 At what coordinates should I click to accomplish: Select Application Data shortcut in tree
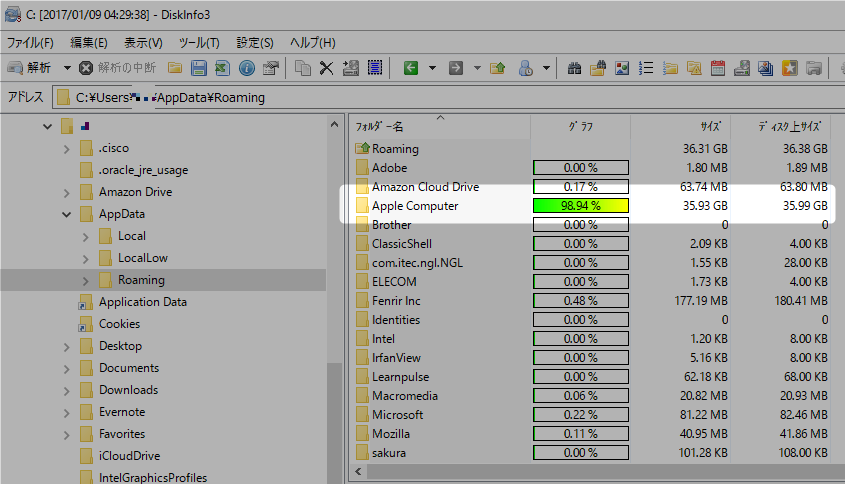coord(143,302)
